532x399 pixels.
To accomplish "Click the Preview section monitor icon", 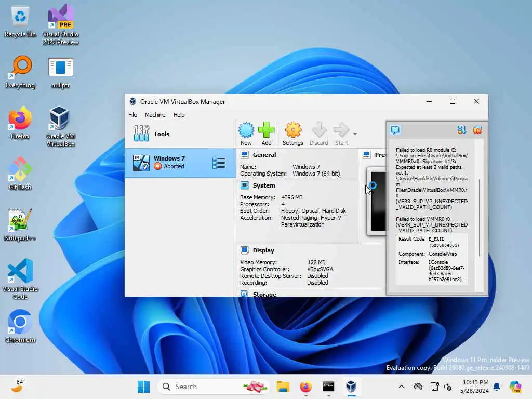I will pyautogui.click(x=366, y=155).
